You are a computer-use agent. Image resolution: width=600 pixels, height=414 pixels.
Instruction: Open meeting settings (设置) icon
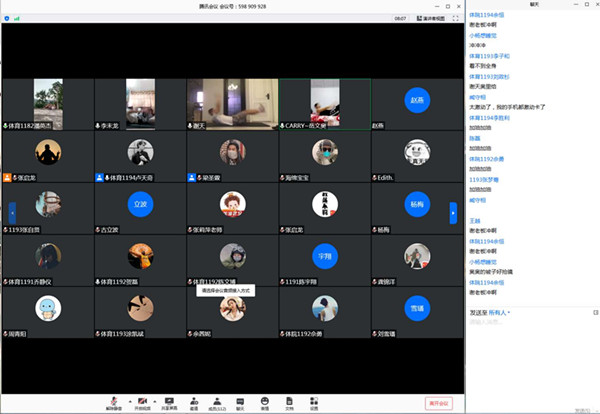coord(313,402)
